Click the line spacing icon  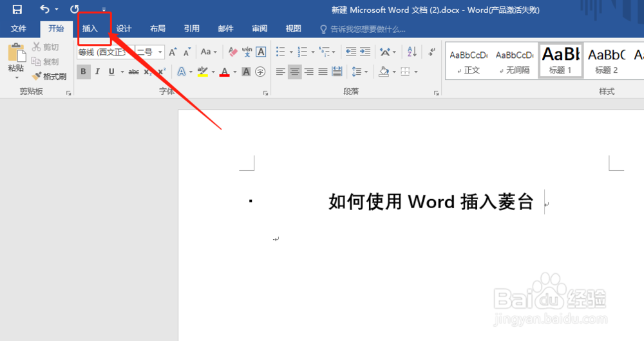click(356, 72)
